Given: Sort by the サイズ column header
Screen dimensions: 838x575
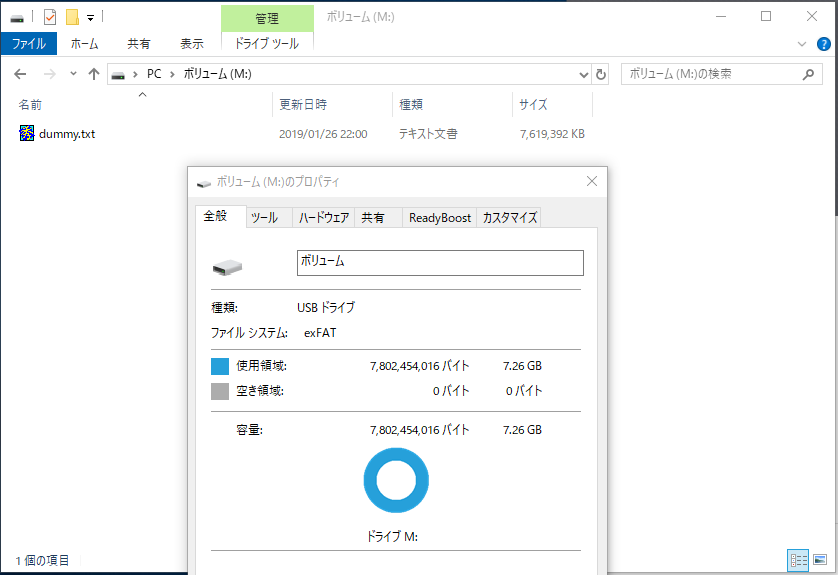Looking at the screenshot, I should click(x=533, y=105).
